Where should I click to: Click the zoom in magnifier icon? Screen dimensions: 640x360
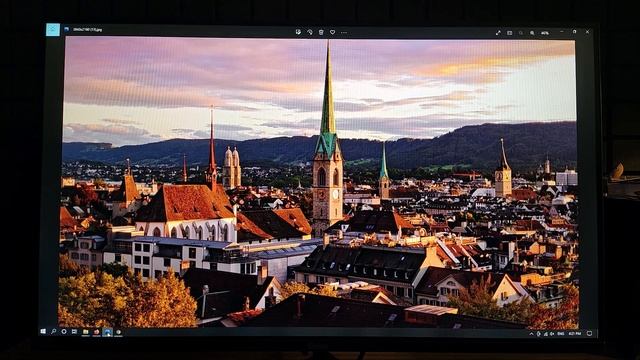[532, 33]
